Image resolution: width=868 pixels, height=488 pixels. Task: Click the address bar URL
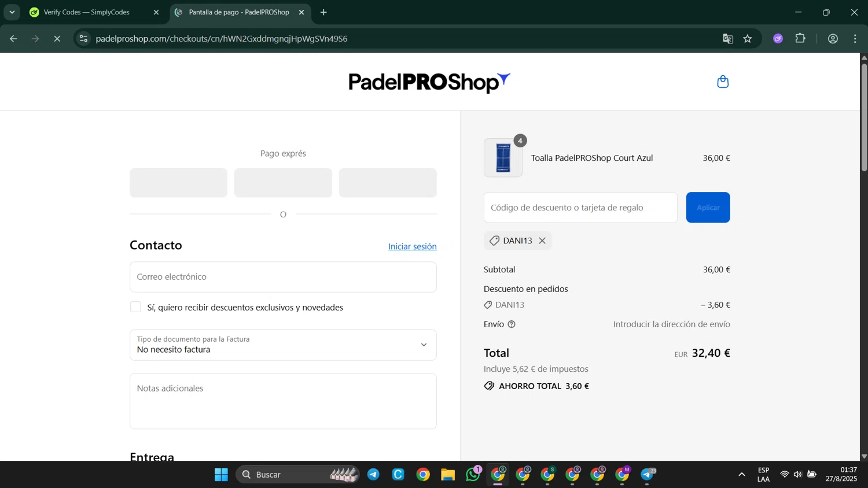tap(222, 39)
